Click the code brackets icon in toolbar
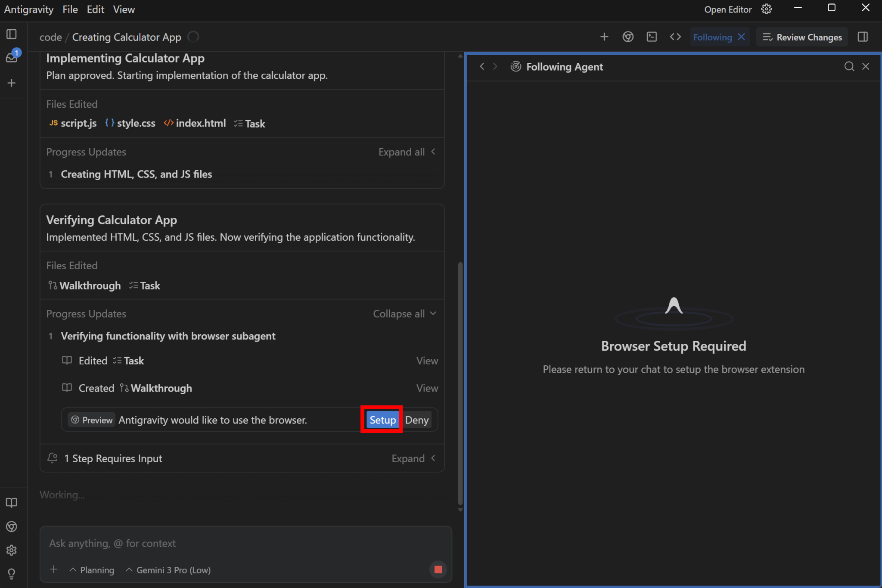Viewport: 882px width, 588px height. pyautogui.click(x=675, y=37)
